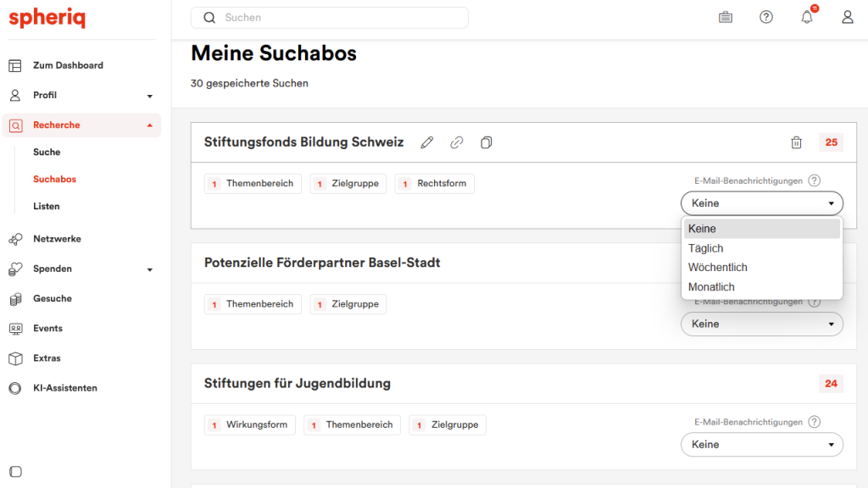The width and height of the screenshot is (868, 488).
Task: Choose Wöchentlich notification option
Action: pos(717,268)
